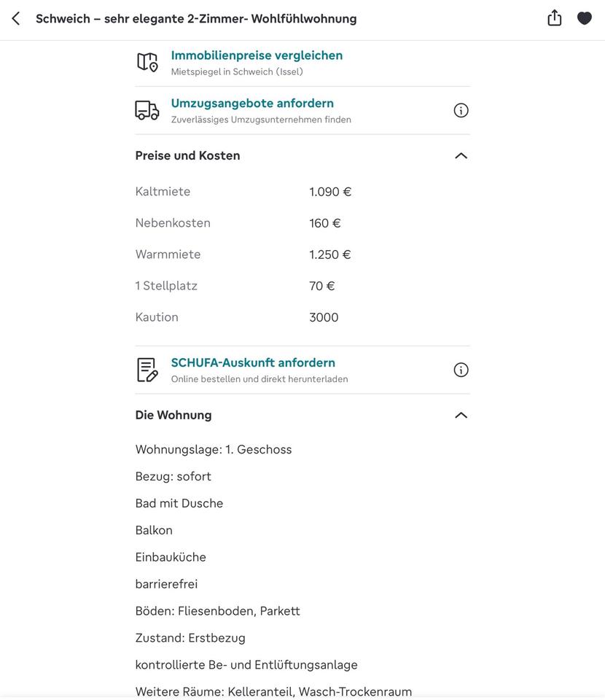The width and height of the screenshot is (605, 700).
Task: Open info icon for SCHUFA-Auskunft
Action: (461, 370)
